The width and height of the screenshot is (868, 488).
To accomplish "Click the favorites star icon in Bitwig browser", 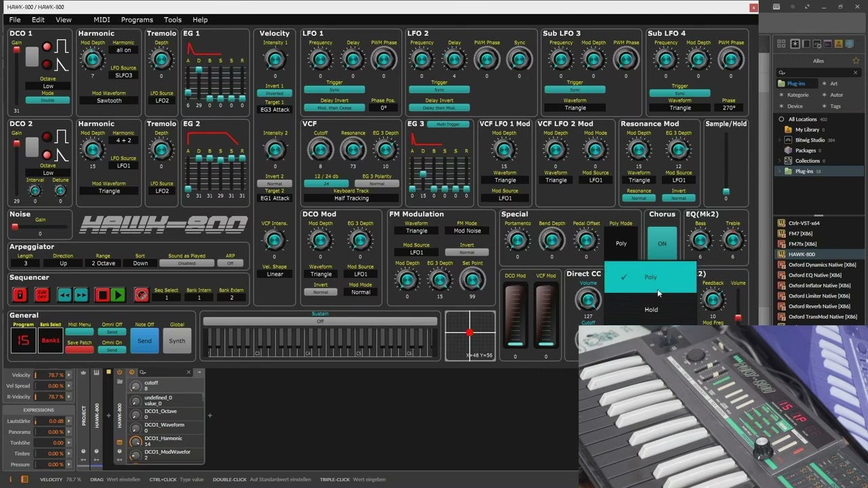I will pos(856,60).
